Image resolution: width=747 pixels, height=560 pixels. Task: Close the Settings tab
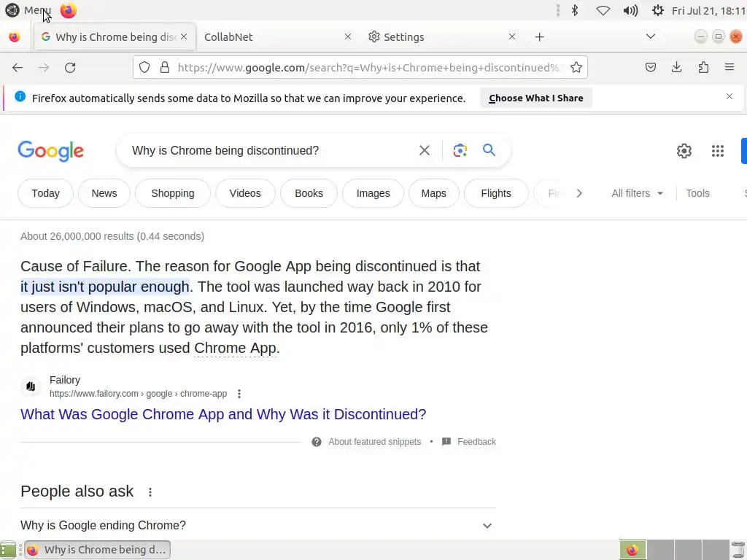(x=511, y=36)
